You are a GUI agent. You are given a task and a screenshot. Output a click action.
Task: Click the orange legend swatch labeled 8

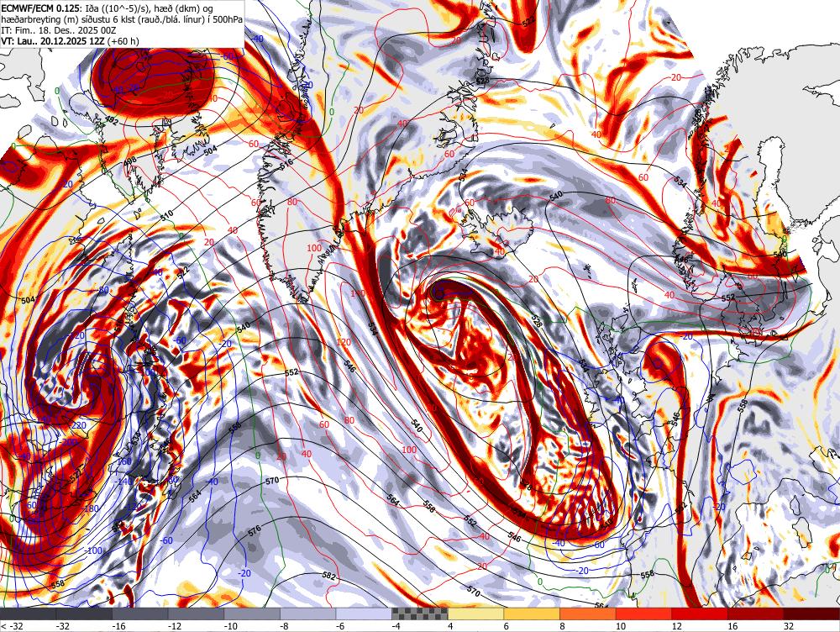[588, 614]
